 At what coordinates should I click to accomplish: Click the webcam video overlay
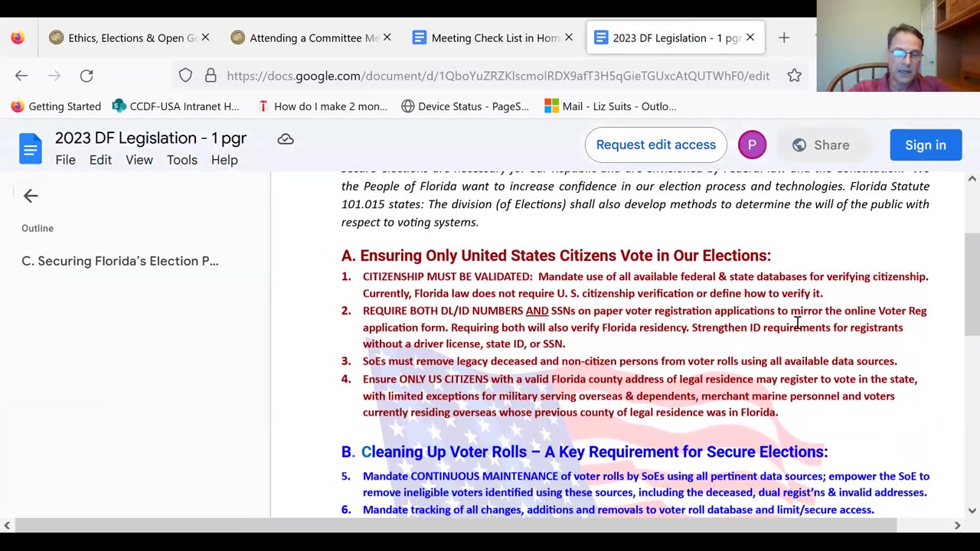coord(898,46)
